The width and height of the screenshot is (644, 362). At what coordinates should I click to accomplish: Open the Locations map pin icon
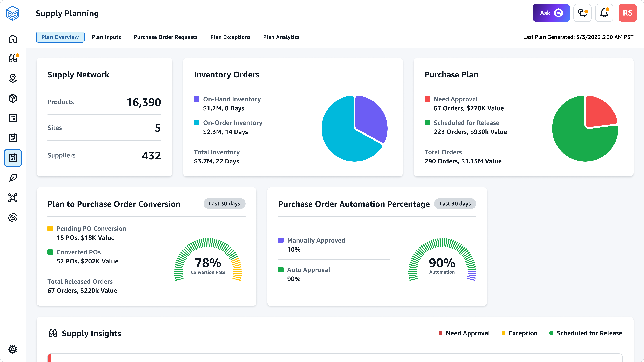[13, 78]
